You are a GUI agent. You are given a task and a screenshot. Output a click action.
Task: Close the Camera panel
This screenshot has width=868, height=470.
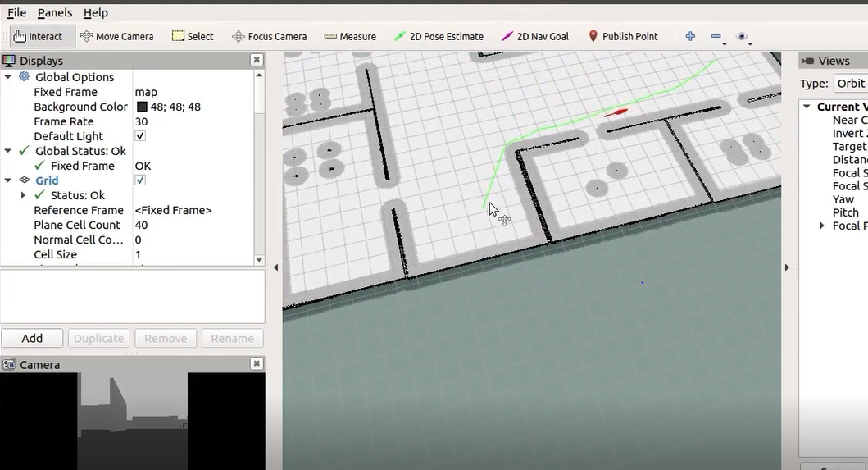pos(257,363)
